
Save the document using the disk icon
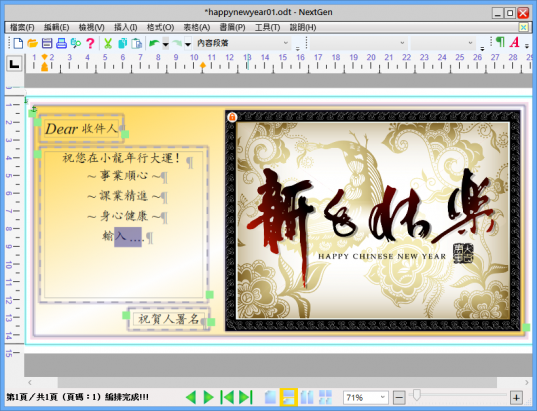[x=47, y=43]
